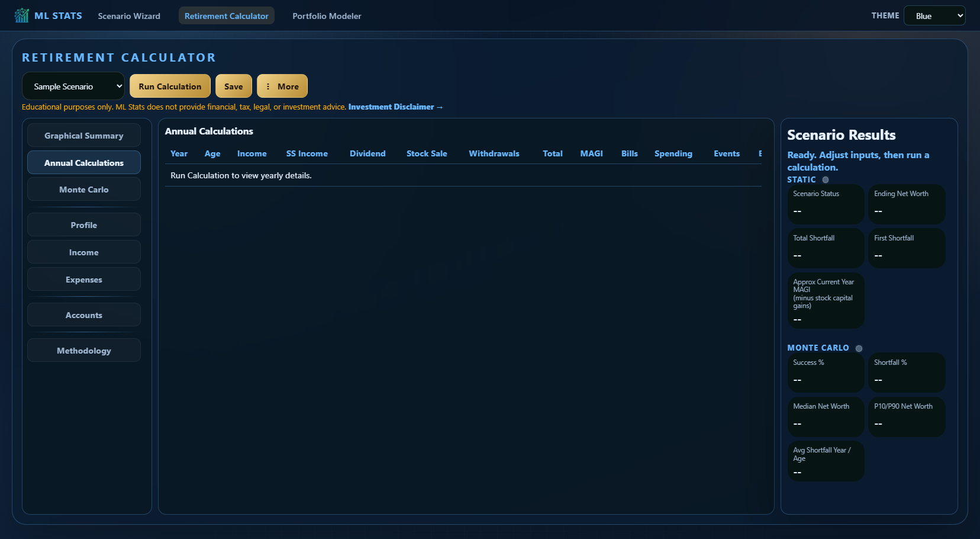980x539 pixels.
Task: Open the Methodology page
Action: [x=84, y=351]
